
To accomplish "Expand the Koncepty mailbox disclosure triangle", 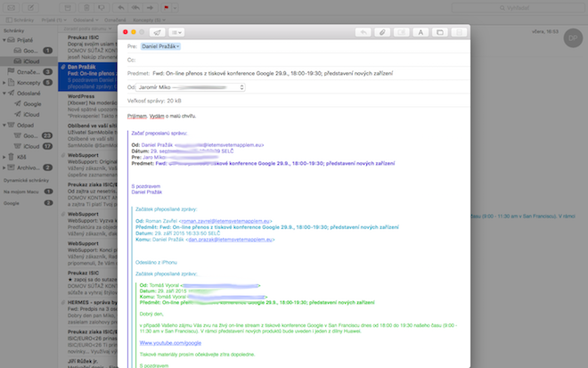I will [x=4, y=83].
